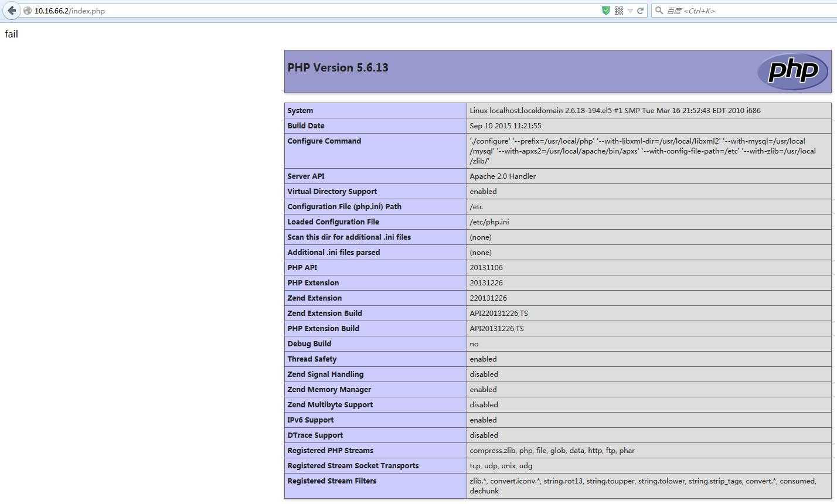Click the "Apache 2.0 Handler" value
The width and height of the screenshot is (837, 504).
[x=502, y=176]
